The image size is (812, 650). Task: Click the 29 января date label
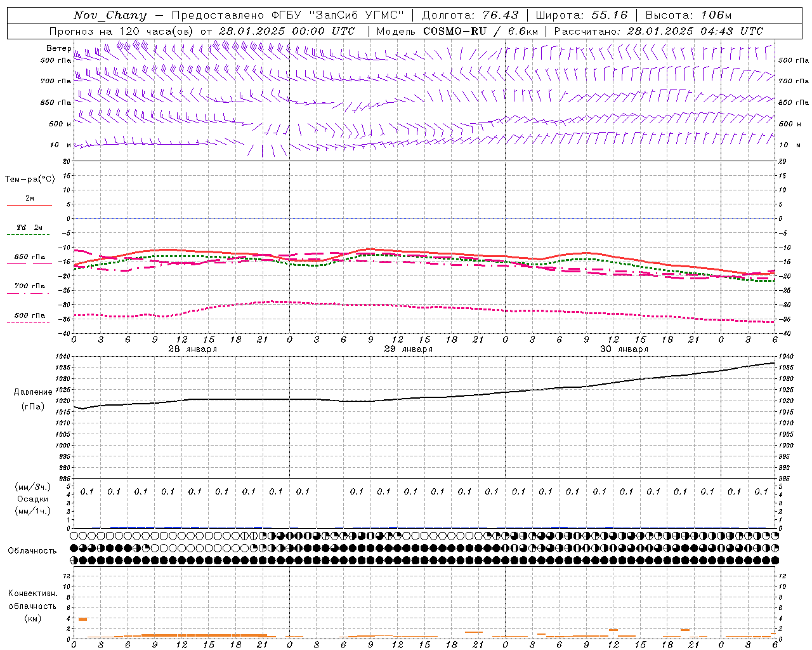(408, 349)
